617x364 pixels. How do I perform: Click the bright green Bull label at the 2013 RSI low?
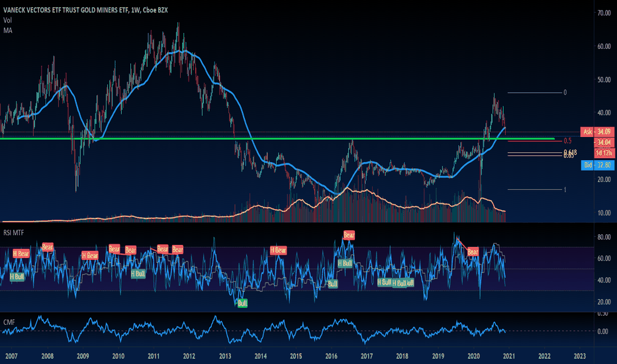coord(242,303)
